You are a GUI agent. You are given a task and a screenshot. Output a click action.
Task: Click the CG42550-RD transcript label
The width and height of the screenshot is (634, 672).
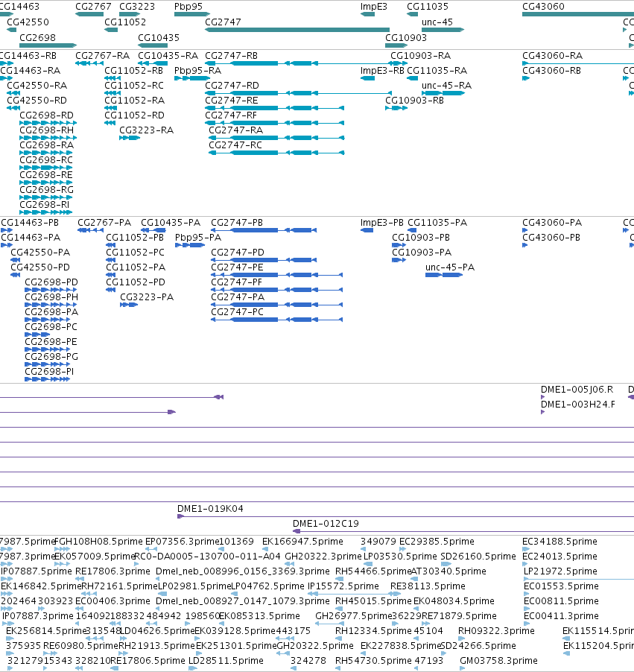[x=37, y=101]
